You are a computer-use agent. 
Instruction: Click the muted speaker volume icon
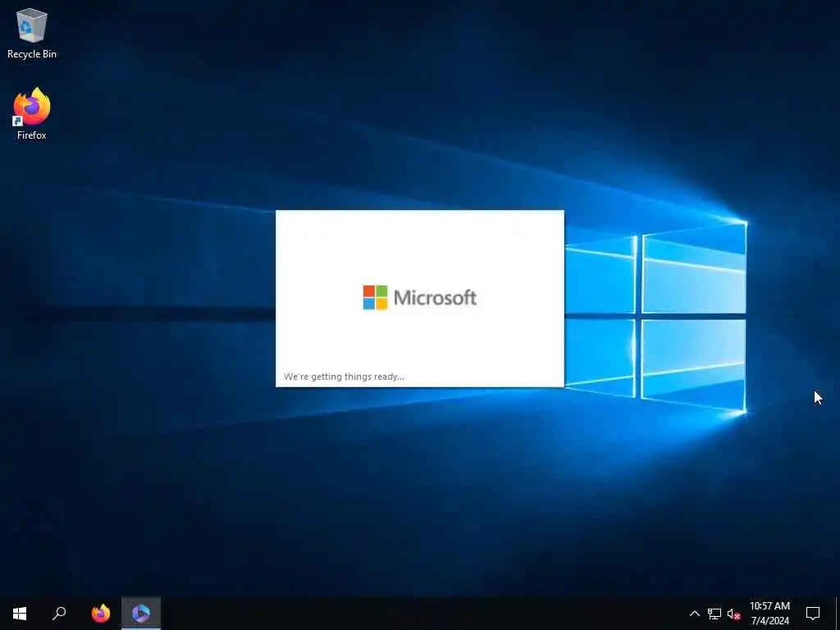(x=733, y=614)
